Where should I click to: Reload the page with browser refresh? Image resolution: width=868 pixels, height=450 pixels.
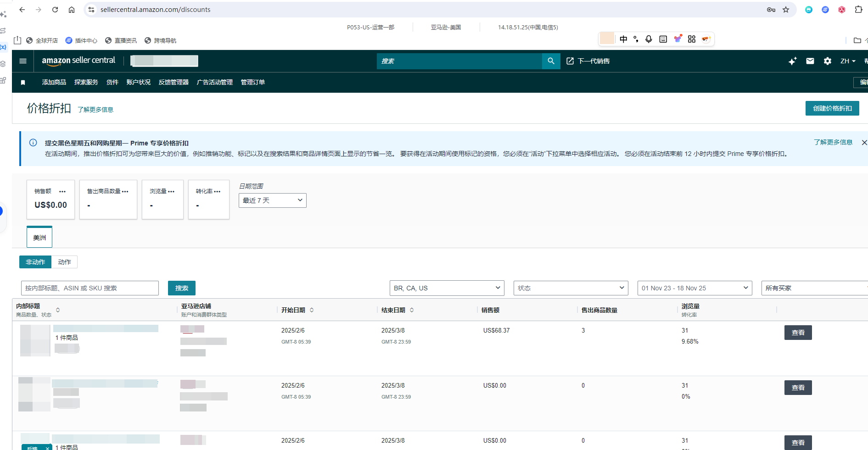point(55,10)
